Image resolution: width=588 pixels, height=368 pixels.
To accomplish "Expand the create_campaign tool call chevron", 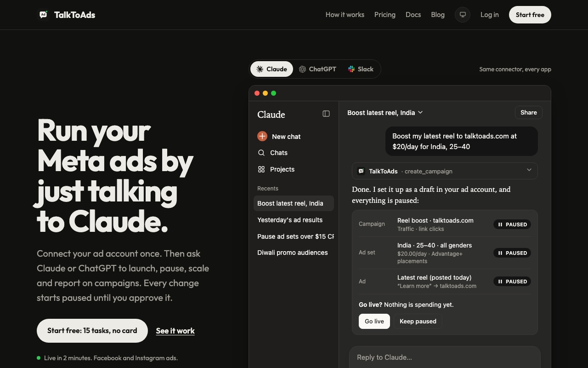I will (529, 170).
